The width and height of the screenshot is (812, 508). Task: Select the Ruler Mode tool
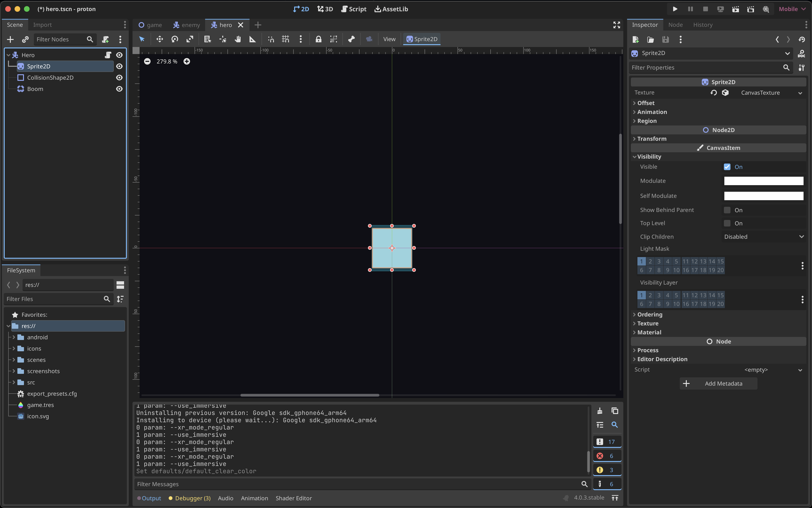[253, 39]
